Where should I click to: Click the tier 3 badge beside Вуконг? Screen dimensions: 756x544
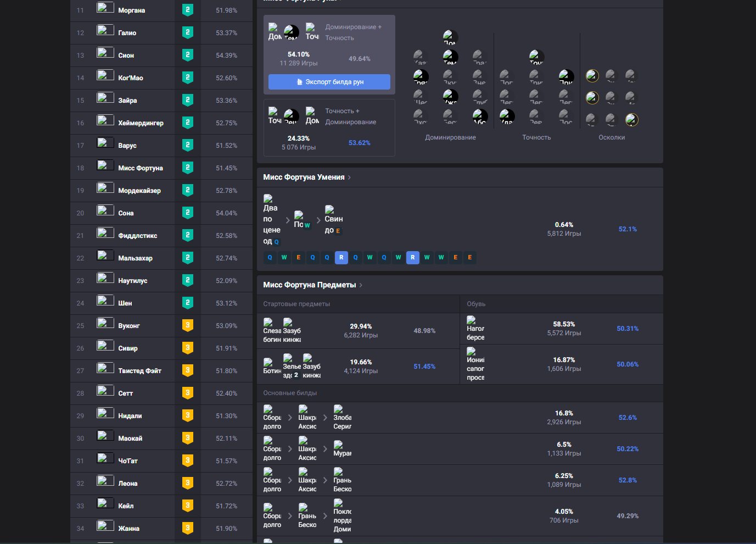(188, 326)
